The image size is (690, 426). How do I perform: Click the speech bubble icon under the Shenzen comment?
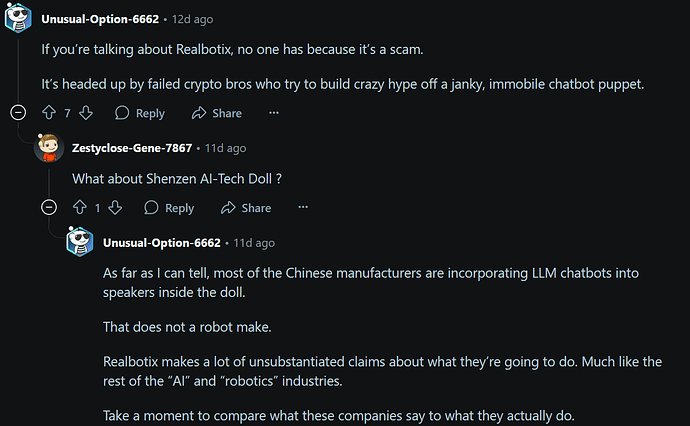(x=151, y=207)
